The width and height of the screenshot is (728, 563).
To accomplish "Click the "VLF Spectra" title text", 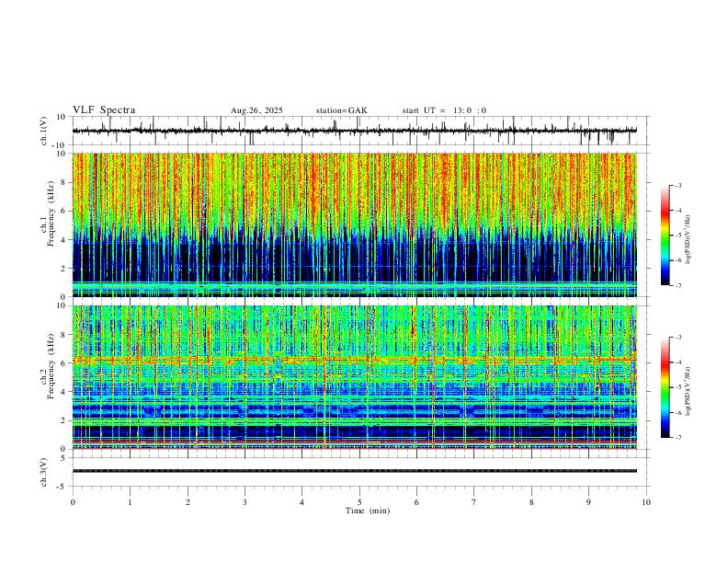I will coord(104,110).
